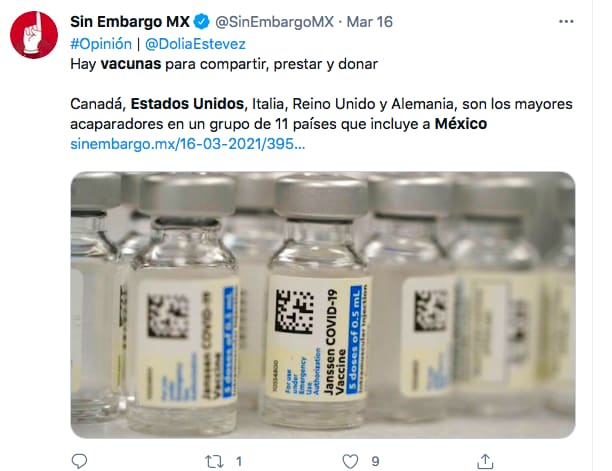Open the sinembargo.mx article link
Viewport: 612px width, 471px height.
click(187, 144)
